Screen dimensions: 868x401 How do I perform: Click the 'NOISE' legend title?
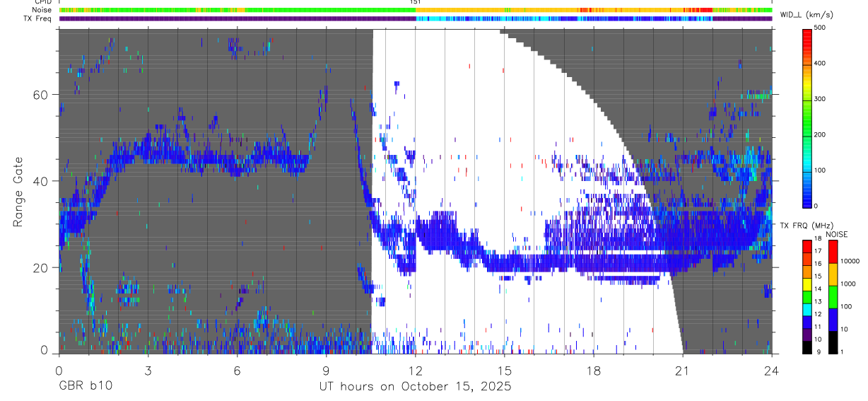tap(838, 233)
